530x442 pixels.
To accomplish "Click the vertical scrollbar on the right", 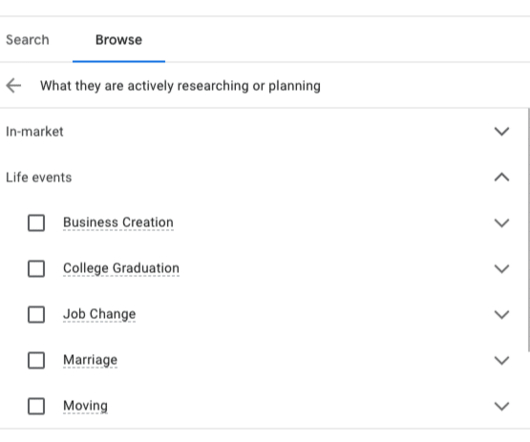I will 528,230.
